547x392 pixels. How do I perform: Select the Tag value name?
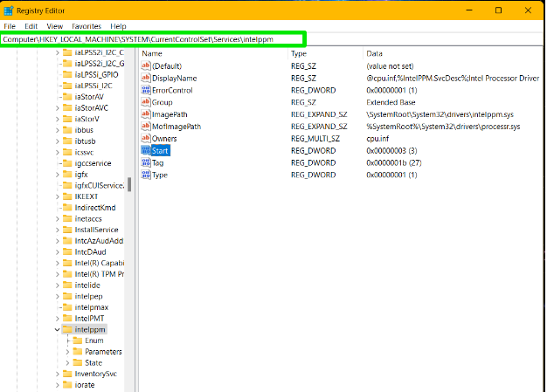[x=157, y=162]
